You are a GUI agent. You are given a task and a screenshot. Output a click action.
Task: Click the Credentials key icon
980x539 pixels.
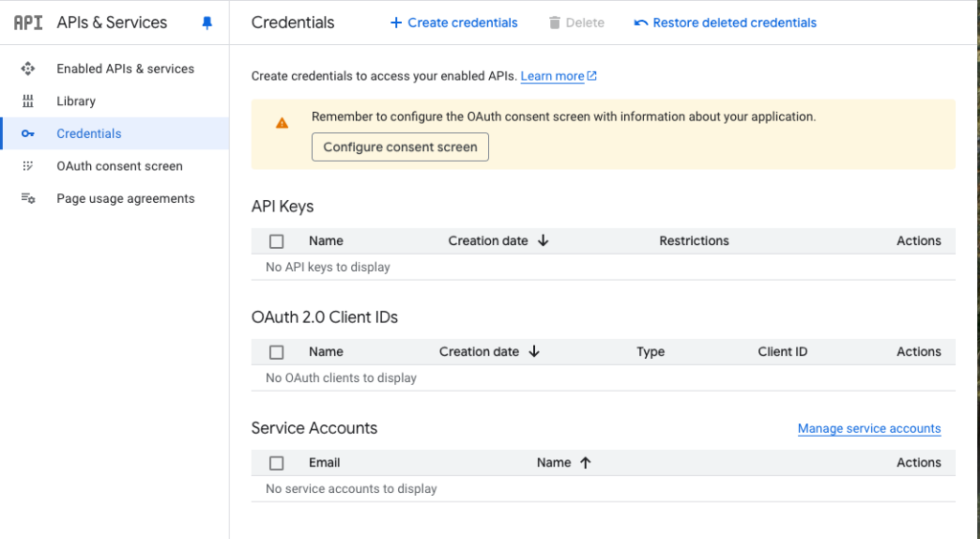[28, 134]
